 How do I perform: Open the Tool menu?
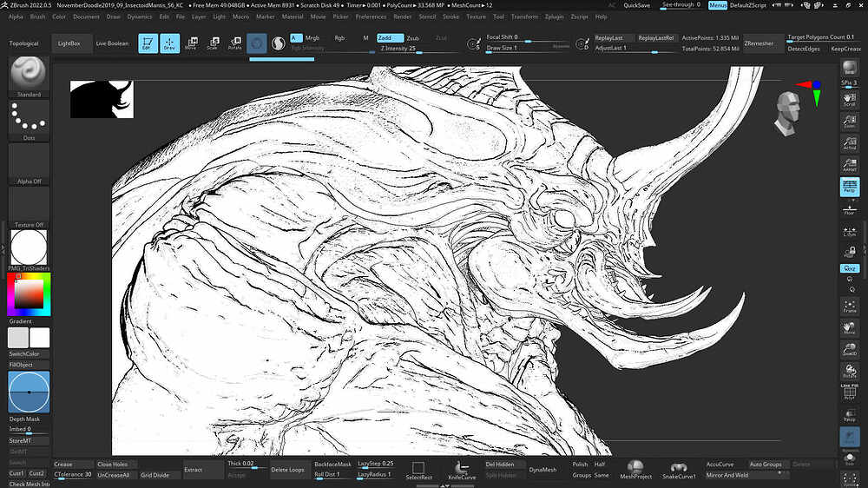[498, 16]
